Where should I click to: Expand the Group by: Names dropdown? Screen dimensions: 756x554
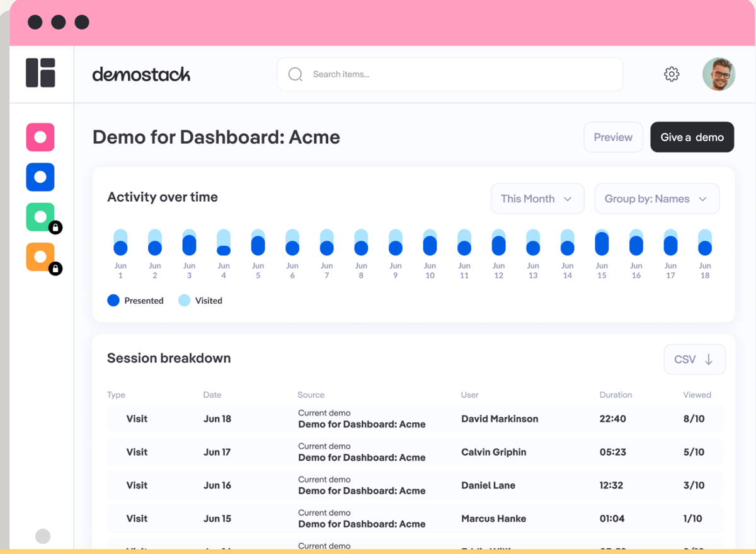[x=657, y=199]
